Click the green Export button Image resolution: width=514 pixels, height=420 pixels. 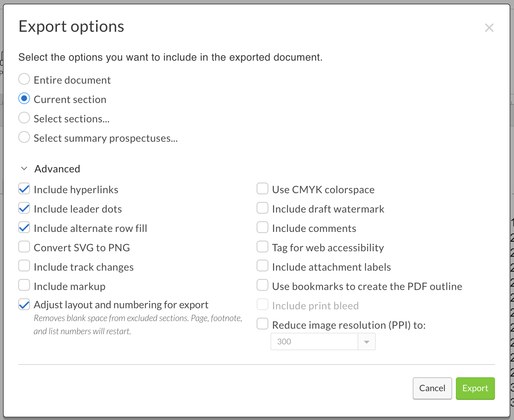click(x=475, y=388)
